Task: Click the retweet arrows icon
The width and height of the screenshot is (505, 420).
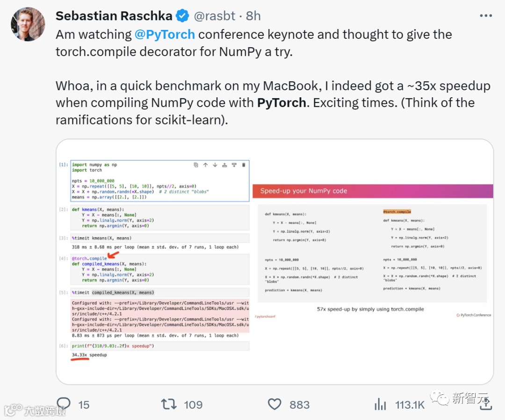Action: click(x=169, y=404)
